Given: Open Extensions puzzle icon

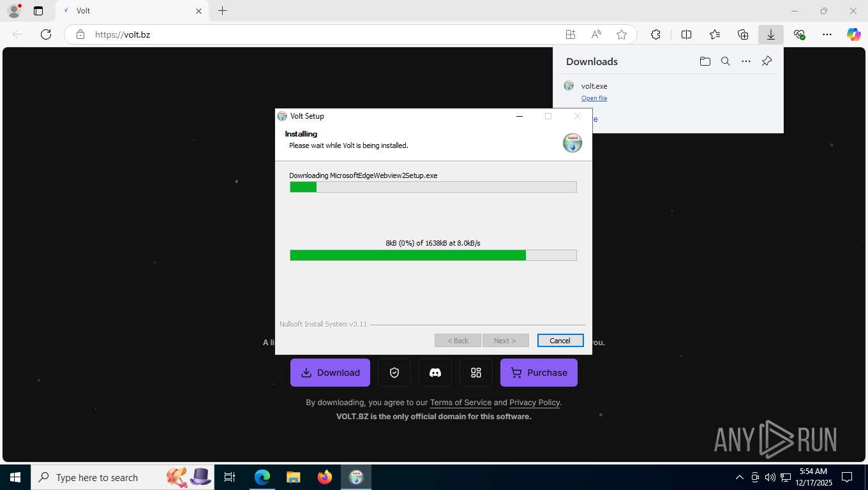Looking at the screenshot, I should [x=655, y=34].
